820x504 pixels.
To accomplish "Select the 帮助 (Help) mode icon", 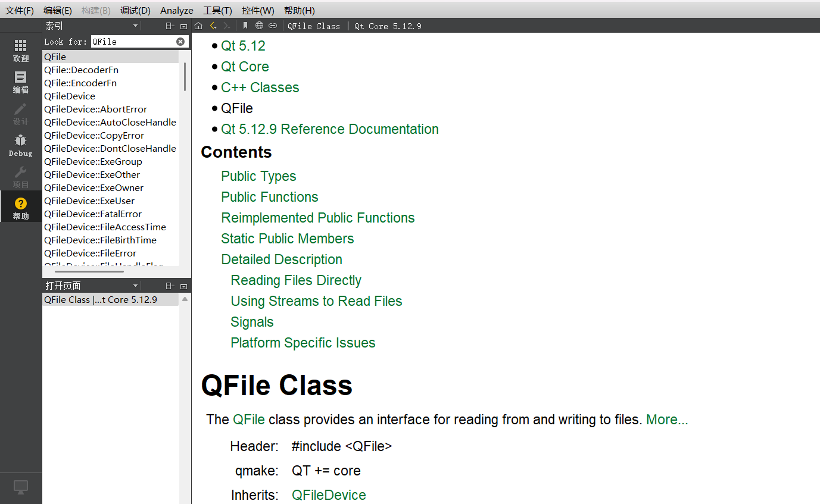I will (21, 208).
